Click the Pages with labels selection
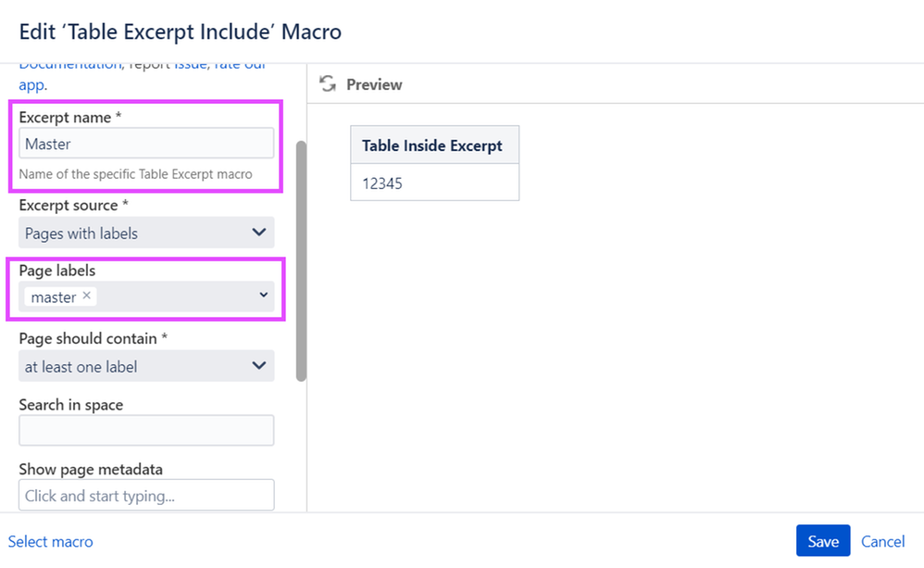 point(81,234)
